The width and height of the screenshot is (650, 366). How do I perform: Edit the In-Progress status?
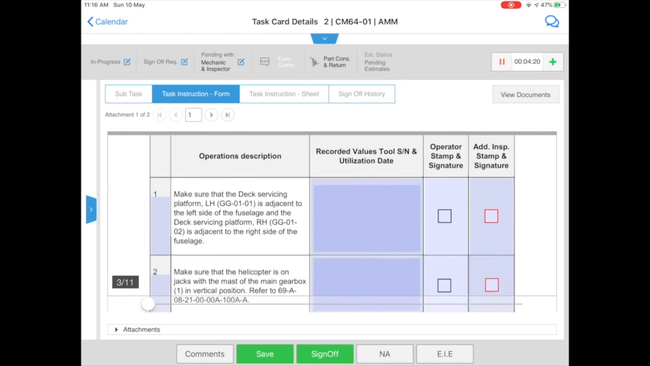(x=127, y=62)
